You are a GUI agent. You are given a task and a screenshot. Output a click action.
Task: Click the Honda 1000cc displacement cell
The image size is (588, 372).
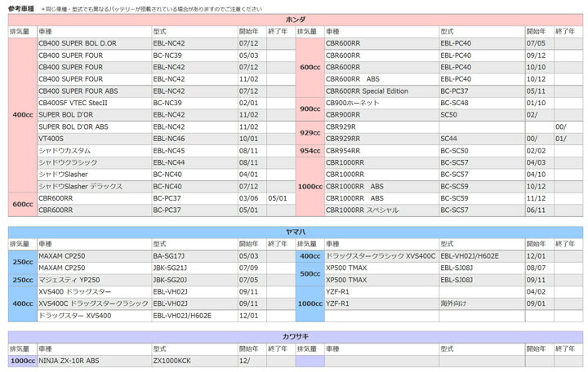pos(310,186)
